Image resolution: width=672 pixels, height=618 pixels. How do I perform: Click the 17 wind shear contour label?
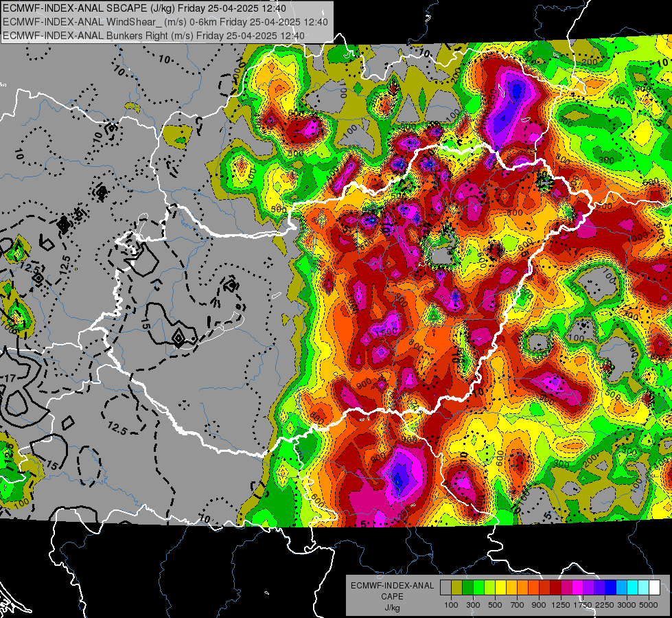10,378
